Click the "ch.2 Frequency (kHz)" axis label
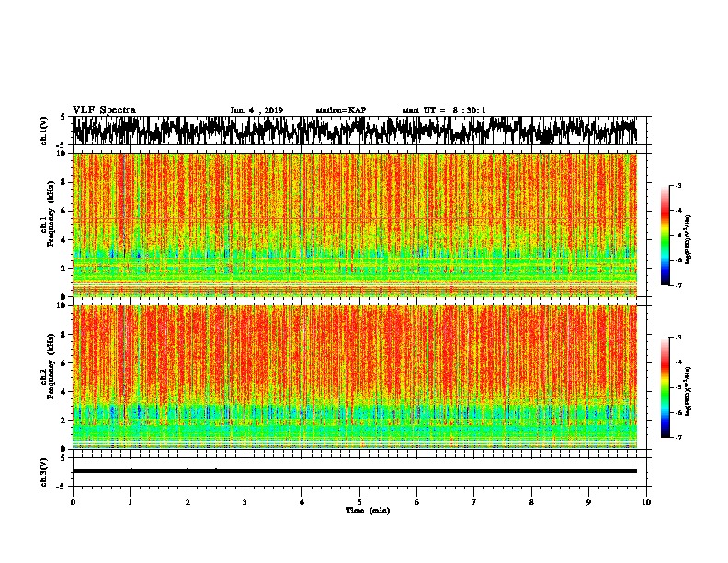Image resolution: width=728 pixels, height=563 pixels. point(48,366)
